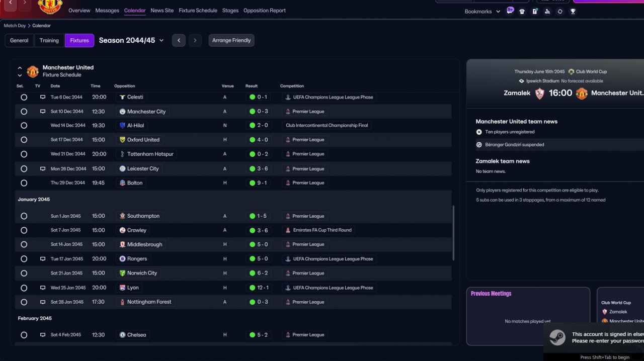The width and height of the screenshot is (644, 361).
Task: Open the Fixture Schedule tab
Action: point(198,11)
